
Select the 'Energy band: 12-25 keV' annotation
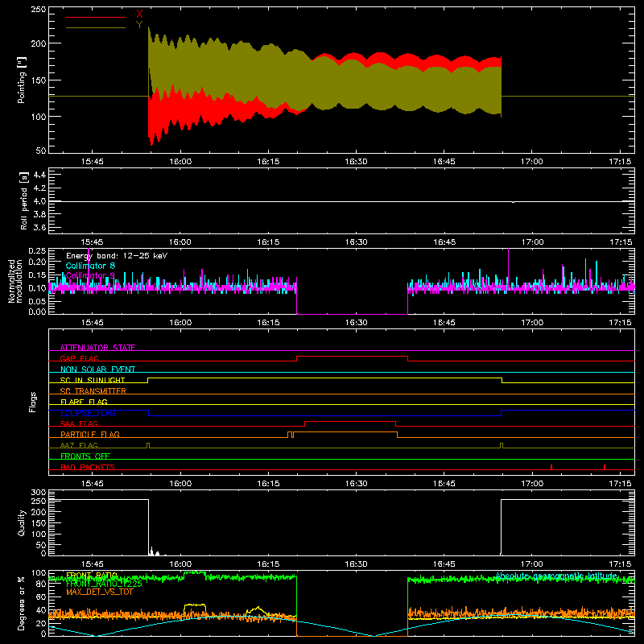click(117, 256)
